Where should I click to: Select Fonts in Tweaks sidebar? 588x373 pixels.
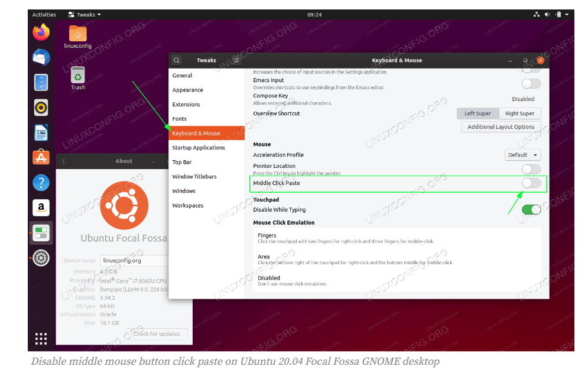tap(207, 119)
